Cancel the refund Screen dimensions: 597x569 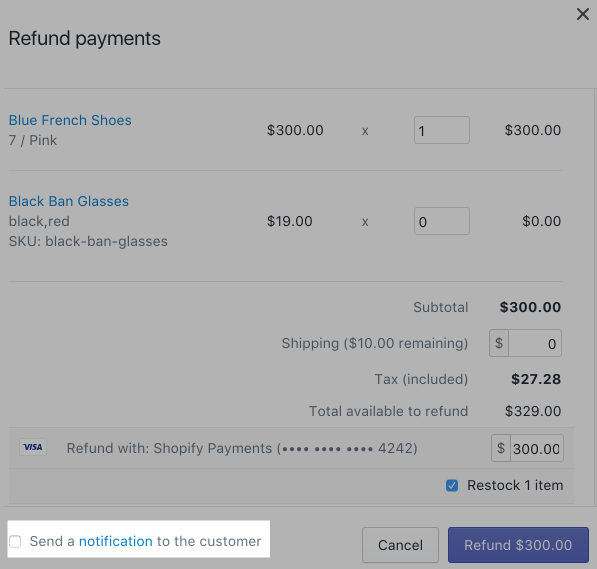click(400, 545)
